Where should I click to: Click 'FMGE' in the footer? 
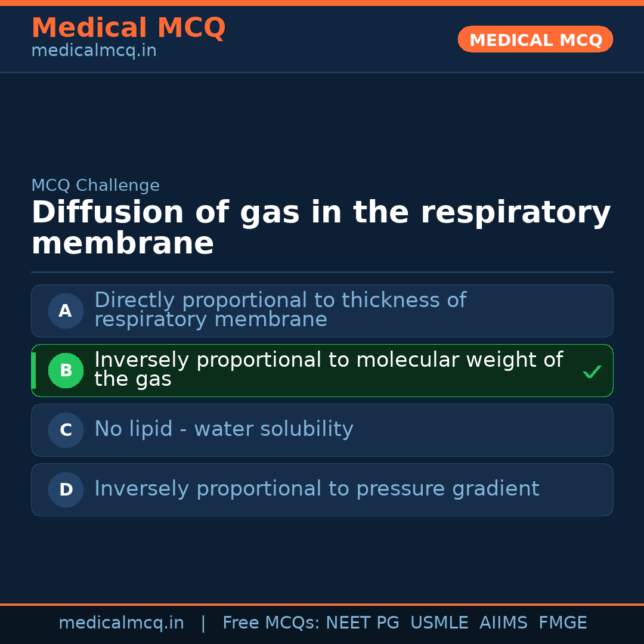coord(562,623)
